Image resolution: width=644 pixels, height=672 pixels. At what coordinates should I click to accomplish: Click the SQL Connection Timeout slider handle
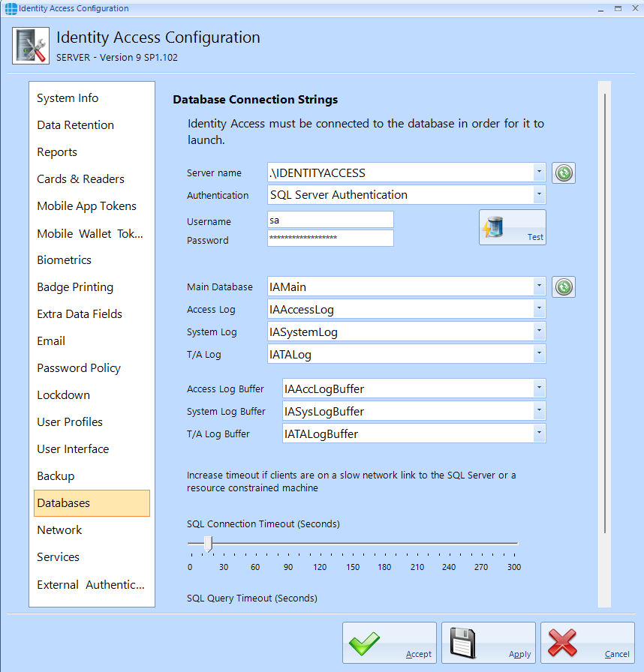coord(209,544)
